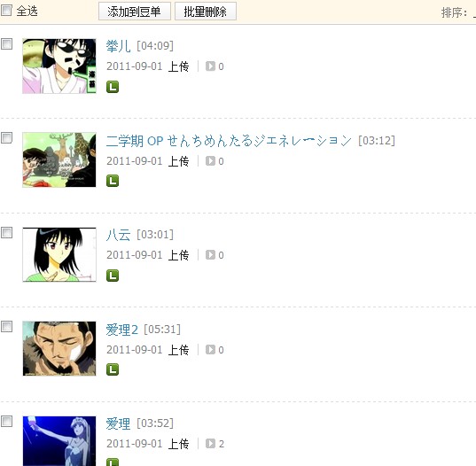Click the 添加到豆单 button
The height and width of the screenshot is (466, 476).
click(135, 12)
